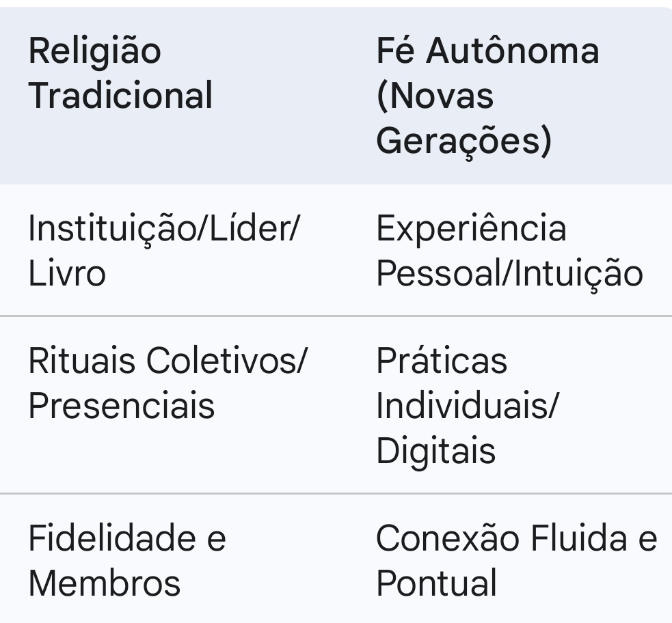Click the "Religião Tradicional" column header
Viewport: 672px width, 623px height.
click(x=120, y=73)
